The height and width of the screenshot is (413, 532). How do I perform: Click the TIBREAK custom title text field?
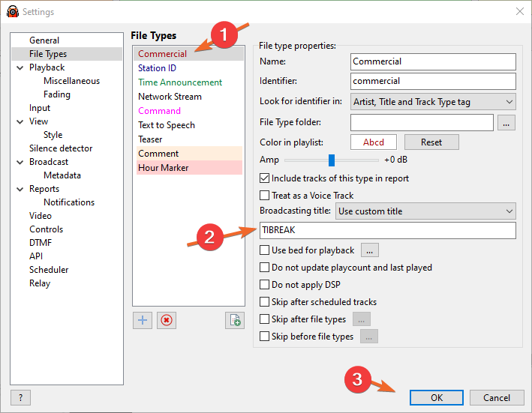tap(387, 231)
